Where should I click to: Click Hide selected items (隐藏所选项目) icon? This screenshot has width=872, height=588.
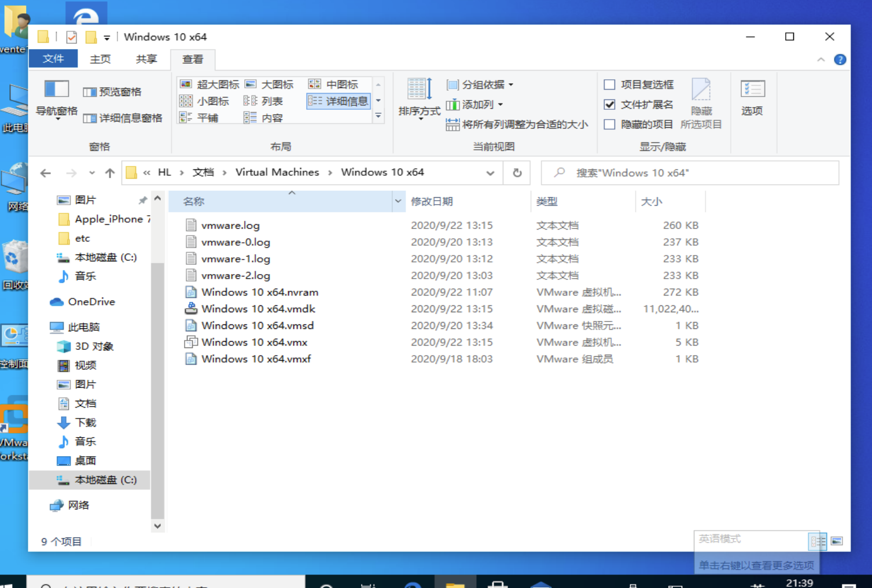701,103
